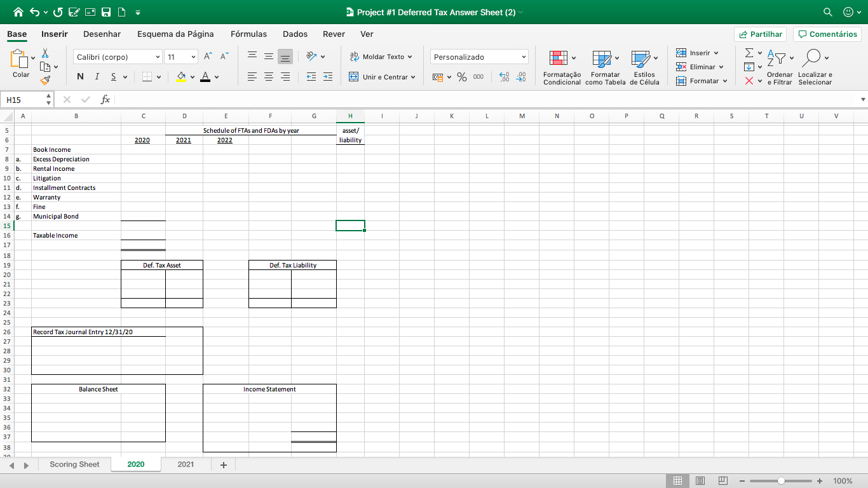Click Eliminar cells button

point(700,67)
